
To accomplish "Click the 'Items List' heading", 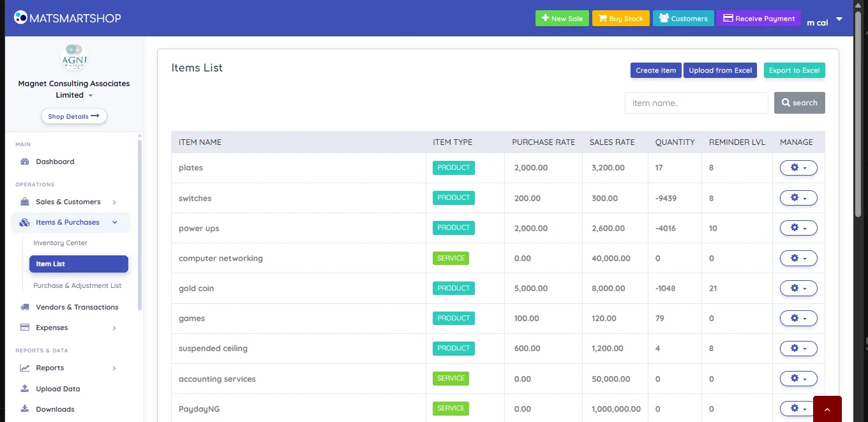I will coord(197,68).
